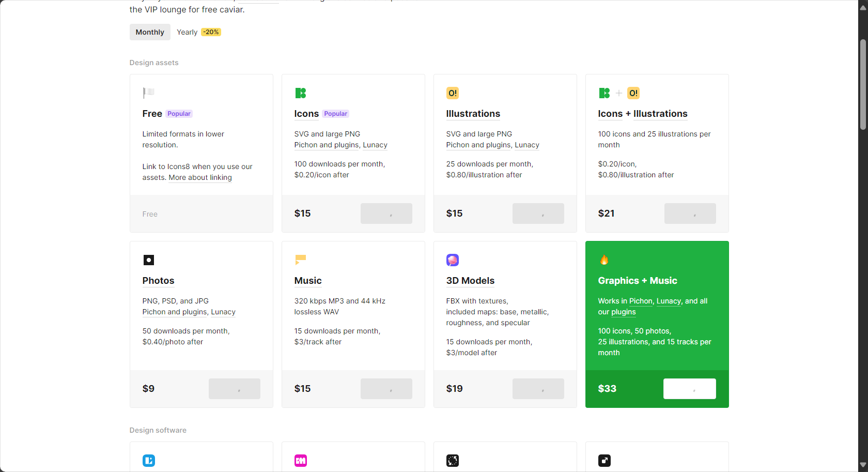The height and width of the screenshot is (472, 868).
Task: Open Lunacy link on Icons card
Action: click(x=375, y=145)
